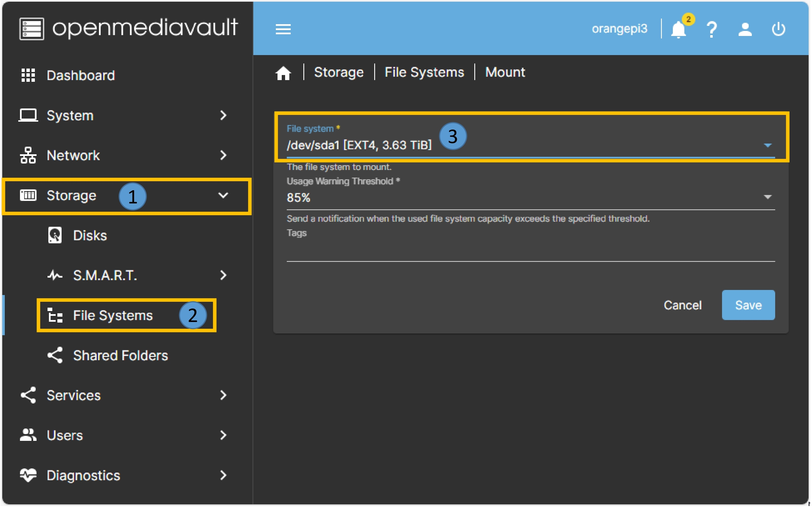Click the File Systems tree icon

(x=55, y=316)
